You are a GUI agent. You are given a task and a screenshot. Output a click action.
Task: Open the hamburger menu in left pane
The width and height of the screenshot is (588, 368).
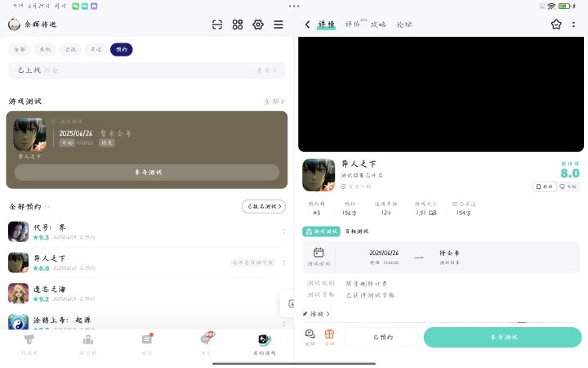click(x=278, y=25)
